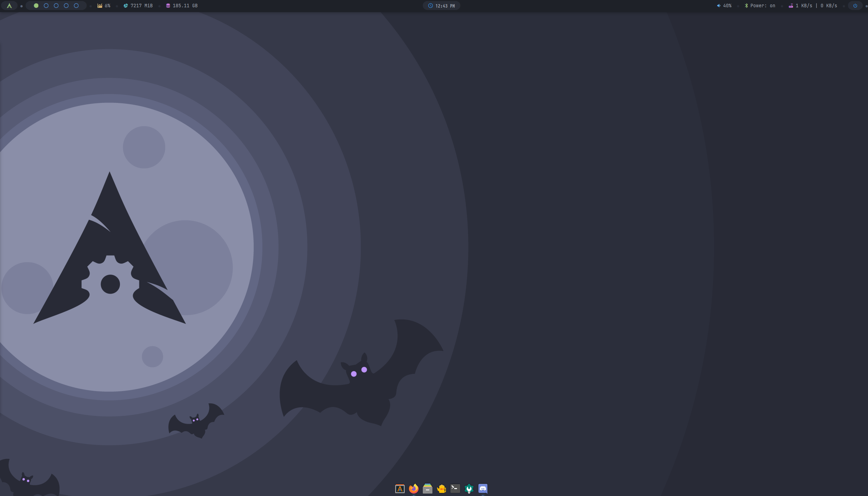The width and height of the screenshot is (868, 496).
Task: Open the yellow teapot app in dock
Action: (441, 489)
